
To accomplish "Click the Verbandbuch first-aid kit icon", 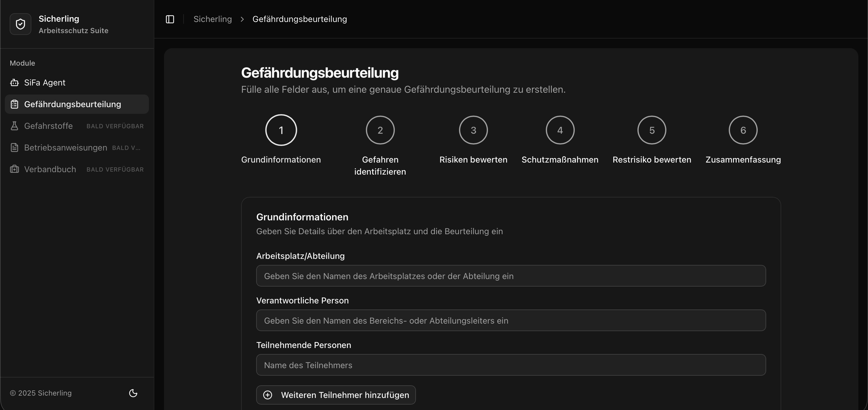I will click(x=14, y=169).
